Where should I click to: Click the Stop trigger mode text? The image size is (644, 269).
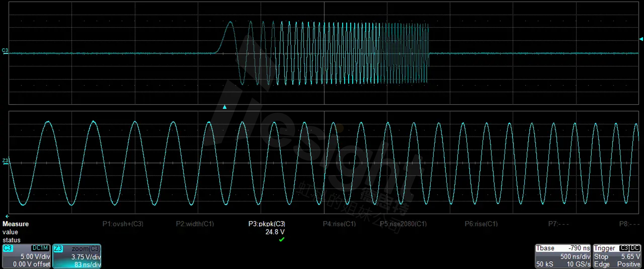click(601, 256)
